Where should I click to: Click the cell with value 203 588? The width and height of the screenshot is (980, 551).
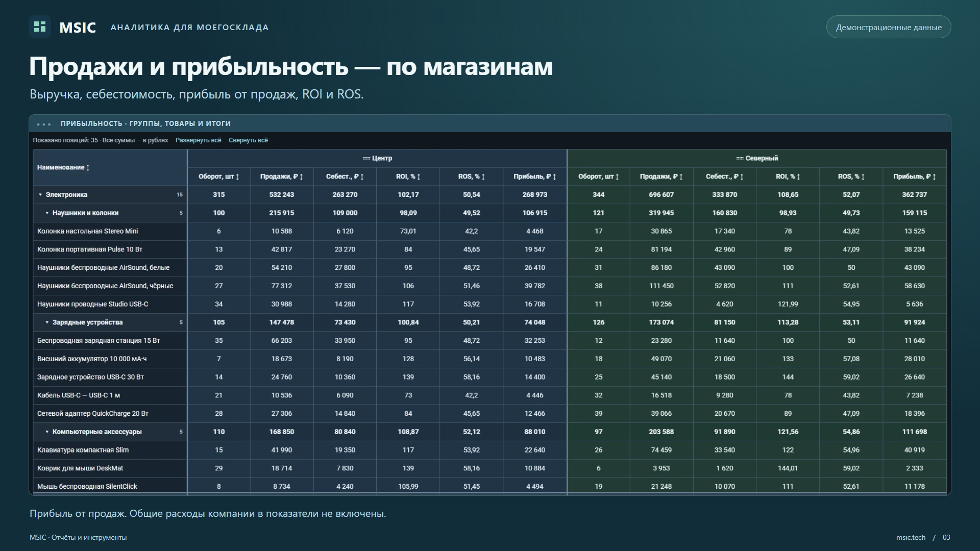tap(661, 432)
